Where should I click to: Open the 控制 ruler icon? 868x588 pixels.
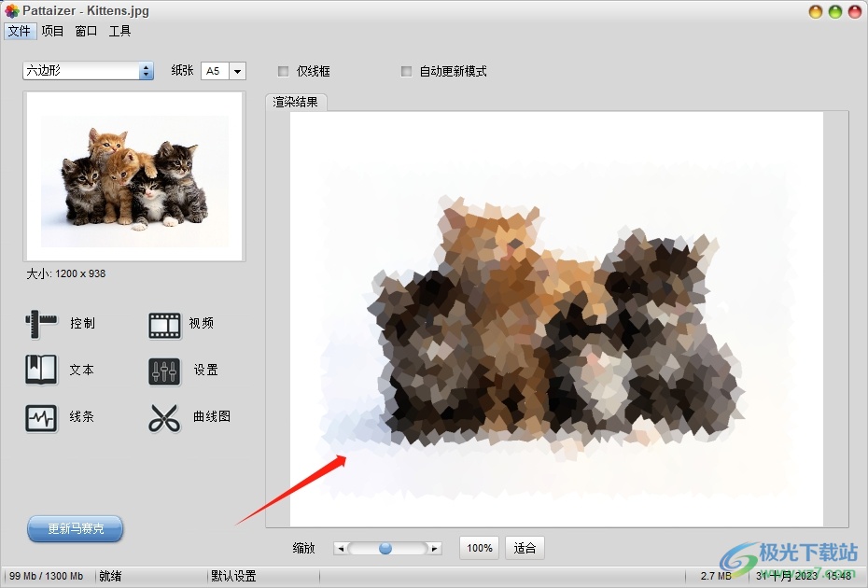(41, 324)
